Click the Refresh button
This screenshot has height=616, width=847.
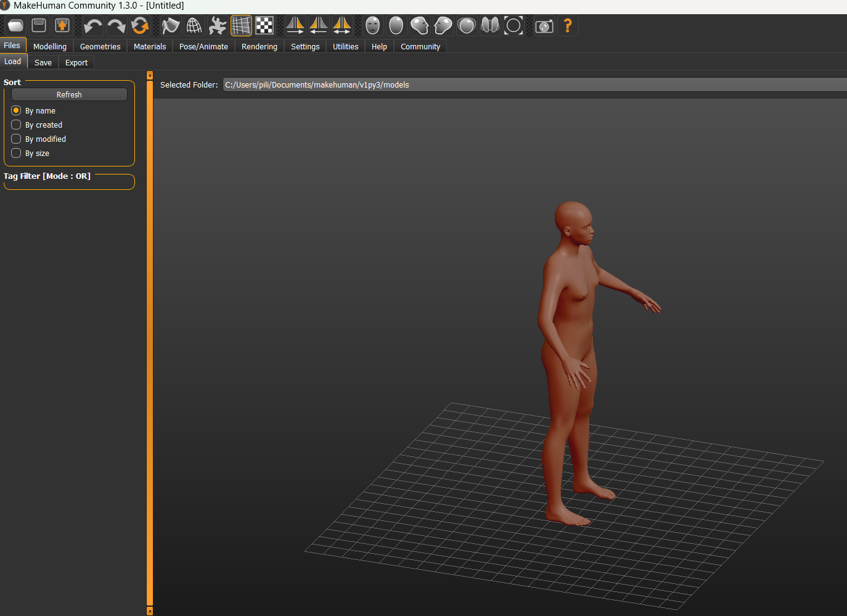[x=69, y=94]
